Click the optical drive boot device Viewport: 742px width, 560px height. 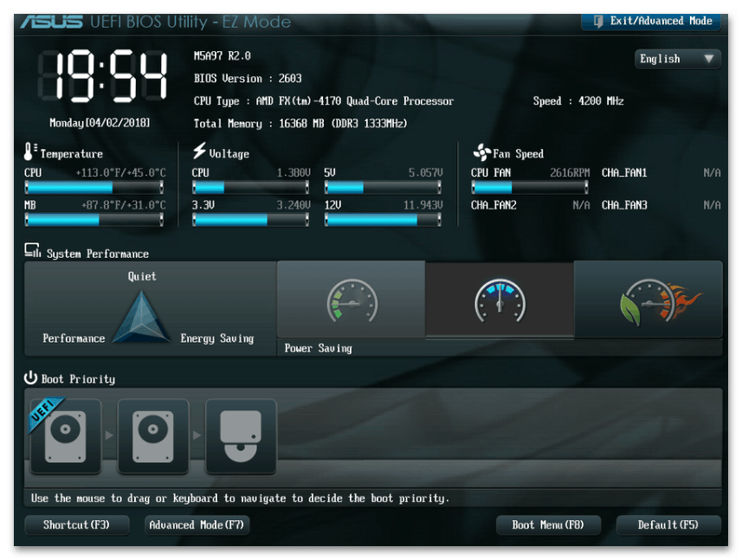pos(241,436)
